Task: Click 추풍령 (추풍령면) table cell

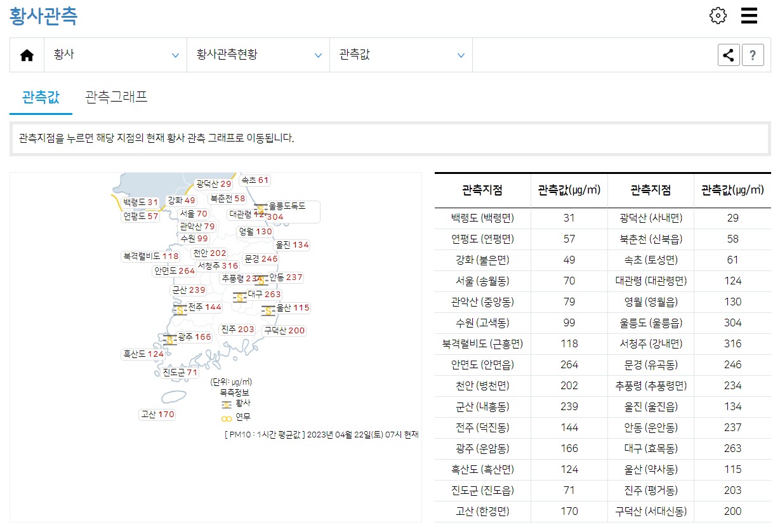Action: (651, 385)
